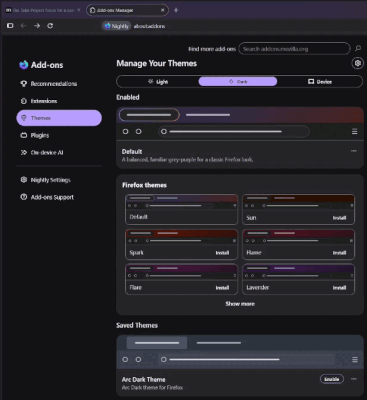Click the Spark theme preview
The width and height of the screenshot is (367, 400).
(182, 237)
